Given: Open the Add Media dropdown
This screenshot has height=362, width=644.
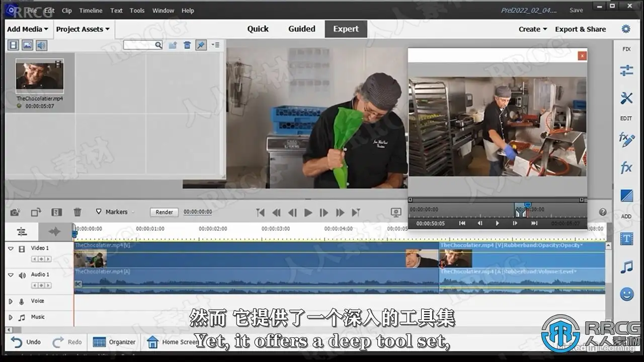Looking at the screenshot, I should coord(28,29).
